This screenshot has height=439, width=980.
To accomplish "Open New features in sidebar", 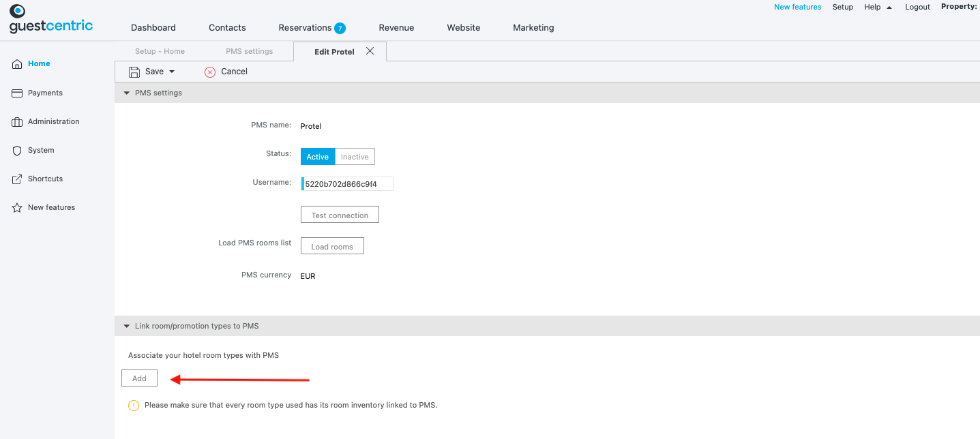I will pyautogui.click(x=51, y=207).
